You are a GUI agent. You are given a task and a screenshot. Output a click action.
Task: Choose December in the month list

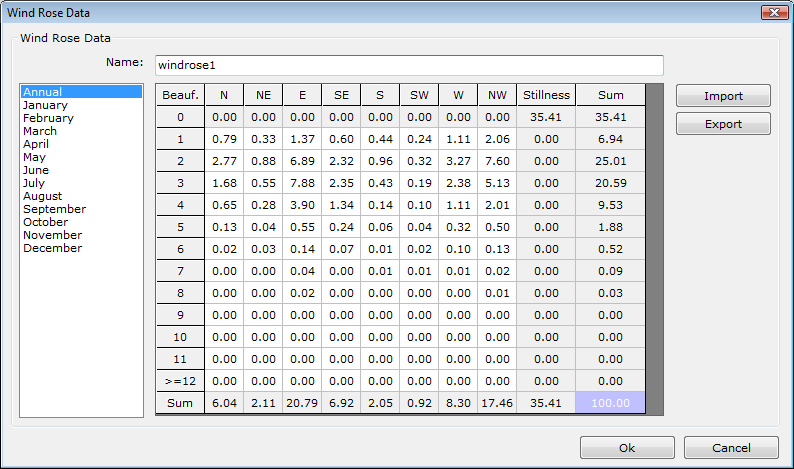coord(52,248)
